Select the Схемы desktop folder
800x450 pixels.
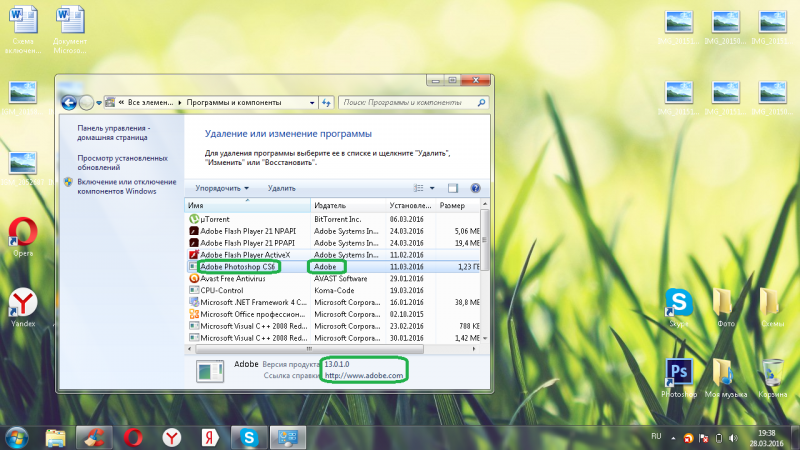point(772,307)
